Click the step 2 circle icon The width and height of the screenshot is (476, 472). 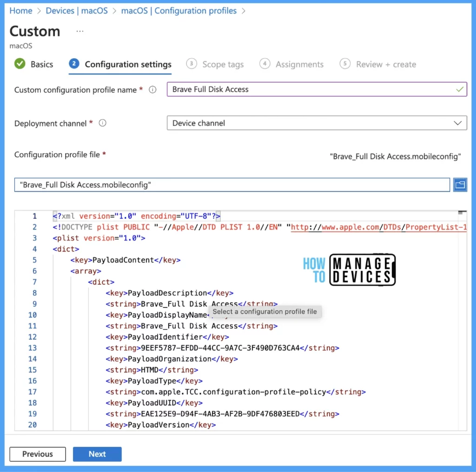tap(74, 64)
